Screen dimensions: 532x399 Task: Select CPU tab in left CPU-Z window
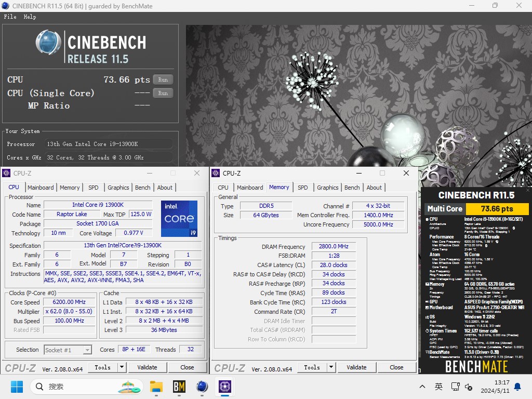click(x=14, y=187)
